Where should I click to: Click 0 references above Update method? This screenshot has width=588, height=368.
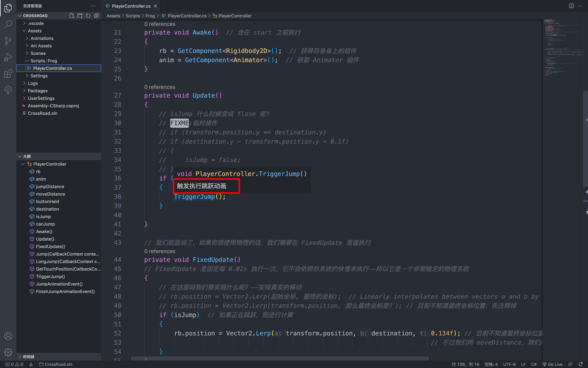pos(160,87)
